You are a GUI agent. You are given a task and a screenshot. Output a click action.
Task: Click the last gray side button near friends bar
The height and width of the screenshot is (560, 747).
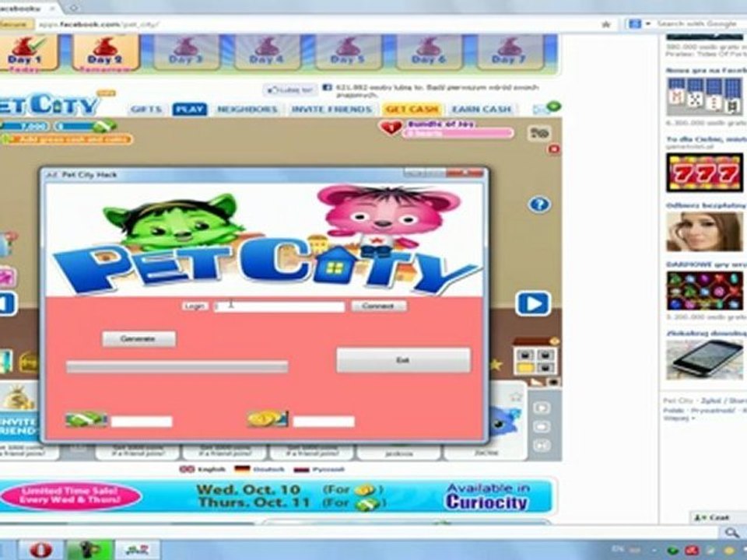click(x=542, y=446)
